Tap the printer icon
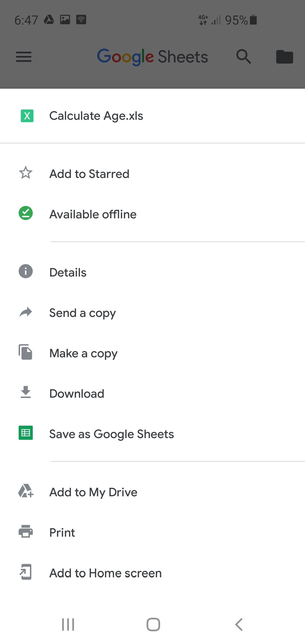Image resolution: width=305 pixels, height=644 pixels. click(x=26, y=531)
